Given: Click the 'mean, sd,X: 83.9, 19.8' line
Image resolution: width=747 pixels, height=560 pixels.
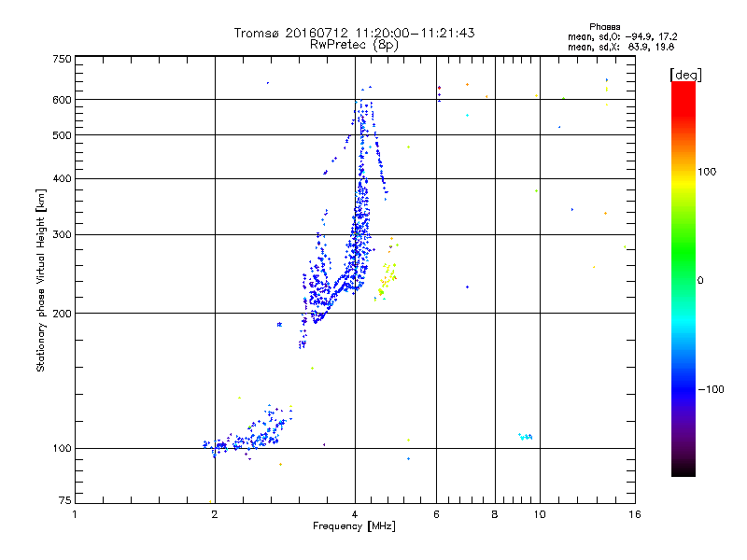Looking at the screenshot, I should click(621, 47).
